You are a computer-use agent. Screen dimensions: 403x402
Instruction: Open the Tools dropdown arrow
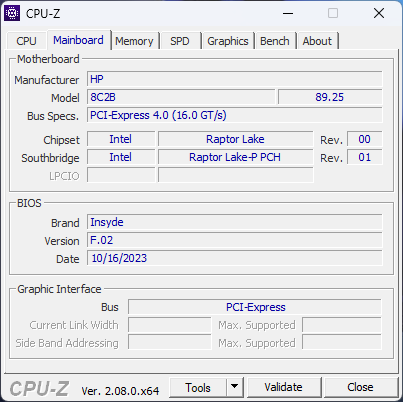(235, 387)
